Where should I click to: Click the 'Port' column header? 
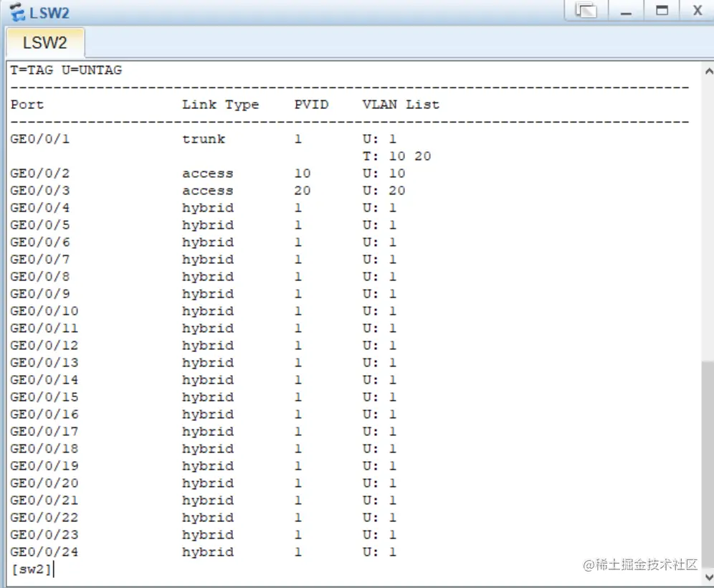(x=27, y=104)
